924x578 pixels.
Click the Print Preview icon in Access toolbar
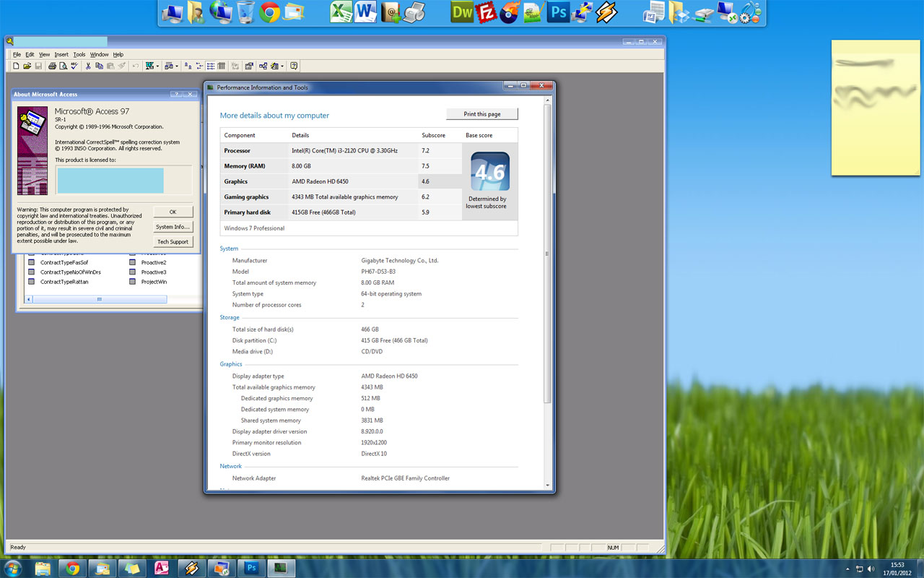[64, 66]
